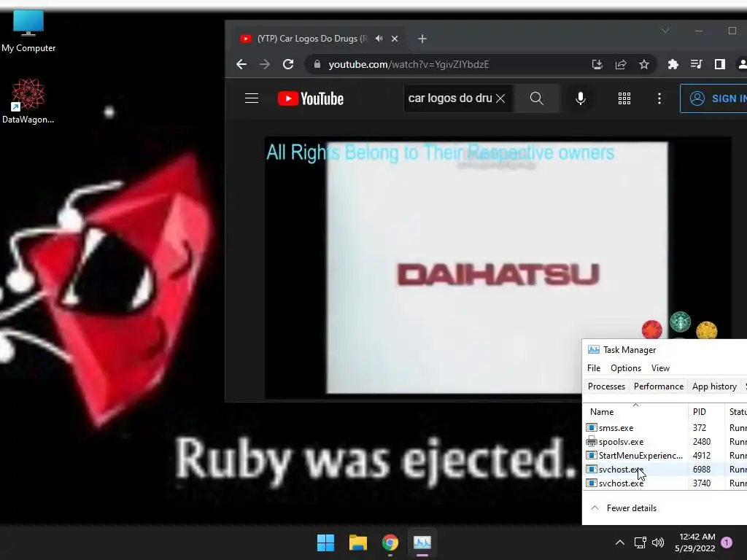Open volume tray icon

tap(658, 542)
